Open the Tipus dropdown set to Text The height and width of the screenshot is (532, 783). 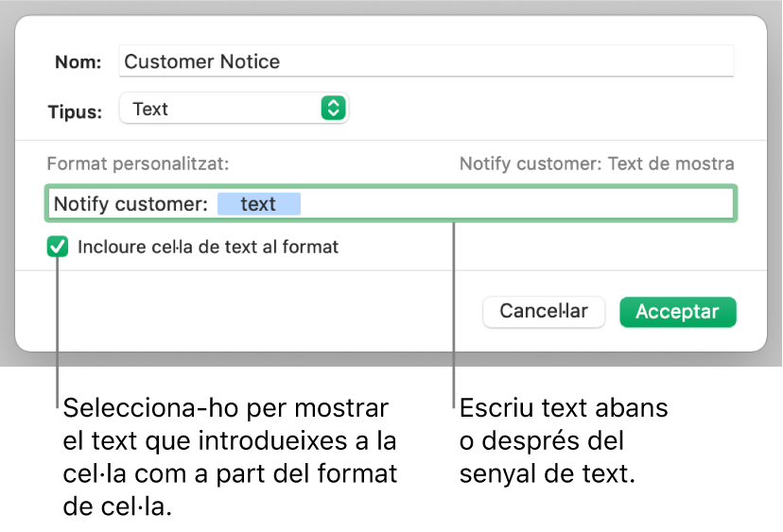pos(234,109)
